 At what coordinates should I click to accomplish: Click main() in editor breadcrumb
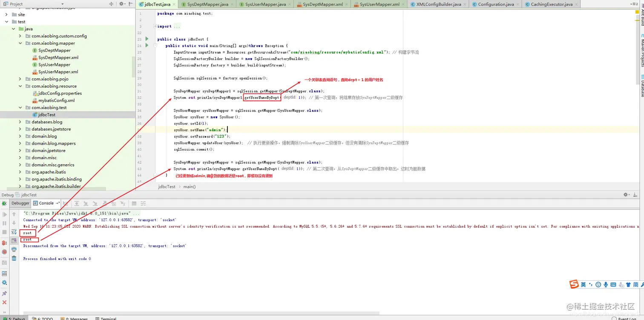coord(190,186)
